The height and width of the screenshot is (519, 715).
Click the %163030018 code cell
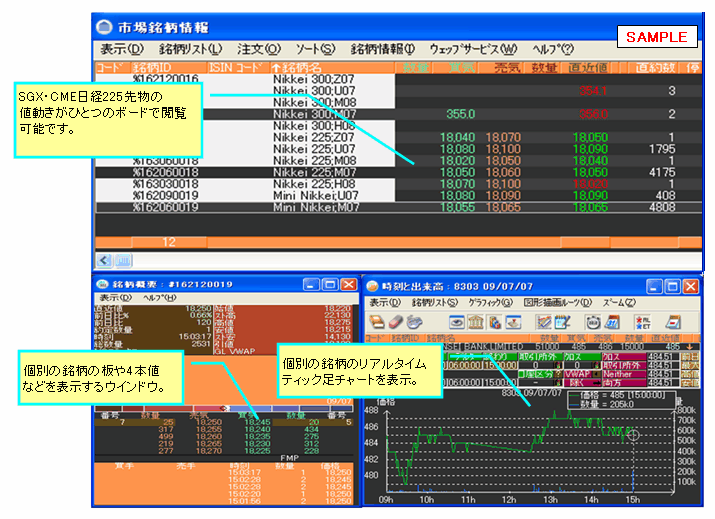tap(166, 184)
